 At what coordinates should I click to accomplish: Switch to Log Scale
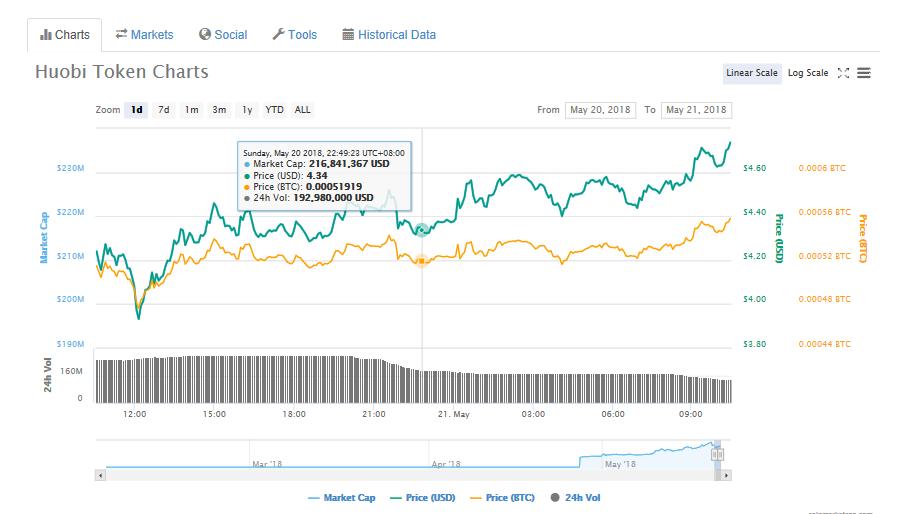(807, 73)
